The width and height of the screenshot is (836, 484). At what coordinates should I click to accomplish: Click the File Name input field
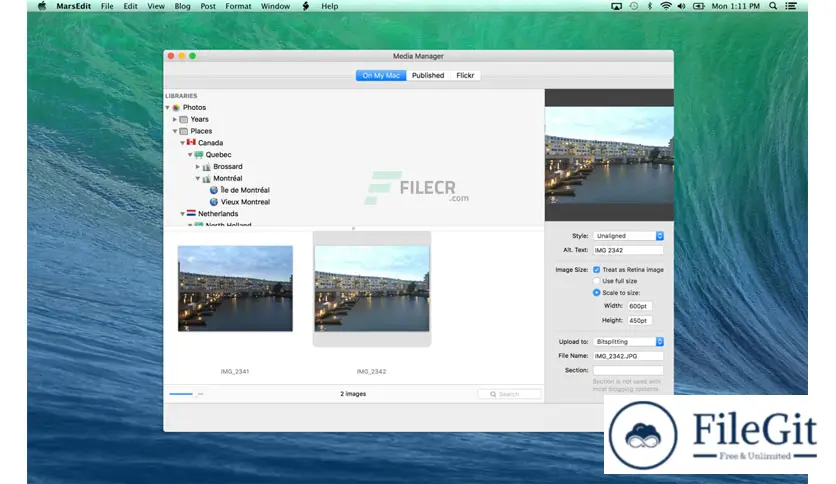(x=628, y=356)
